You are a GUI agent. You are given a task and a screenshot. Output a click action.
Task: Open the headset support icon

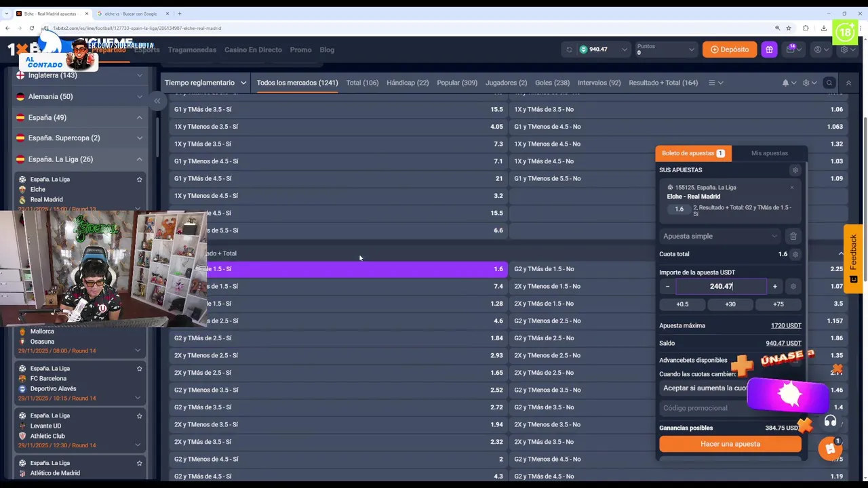(830, 422)
